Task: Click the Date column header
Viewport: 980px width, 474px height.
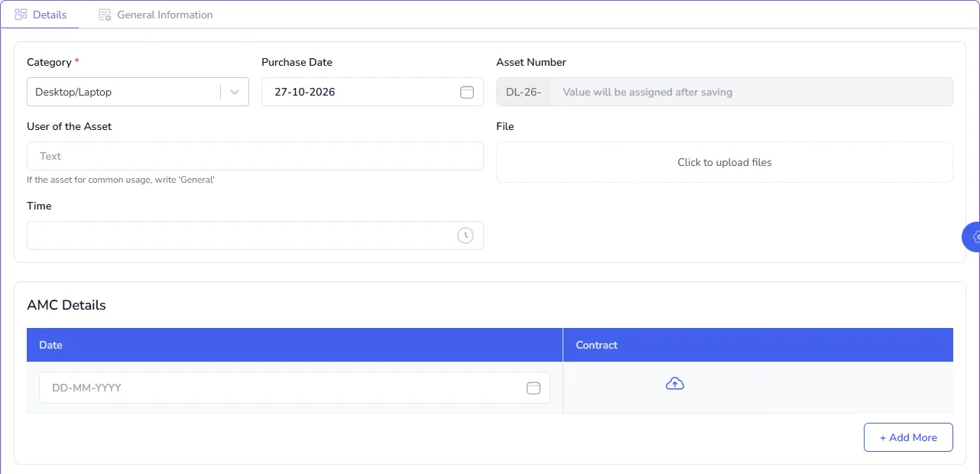Action: [294, 345]
